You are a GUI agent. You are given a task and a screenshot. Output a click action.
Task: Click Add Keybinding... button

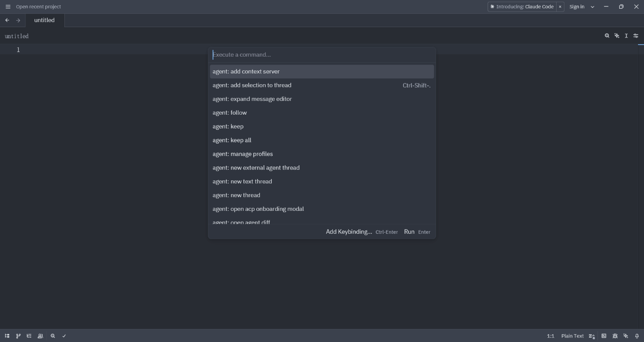pos(362,232)
